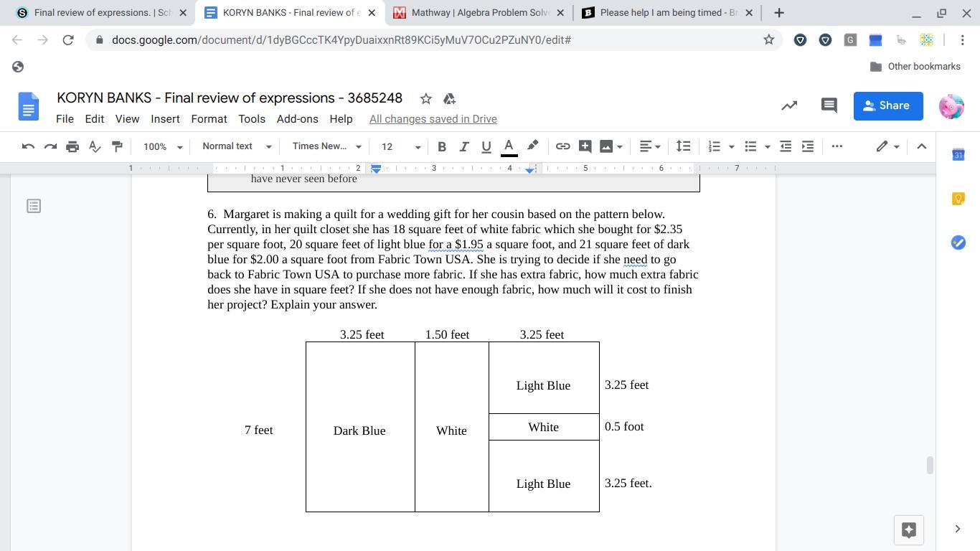Print the document using the printer icon
Image resolution: width=980 pixels, height=551 pixels.
(72, 146)
